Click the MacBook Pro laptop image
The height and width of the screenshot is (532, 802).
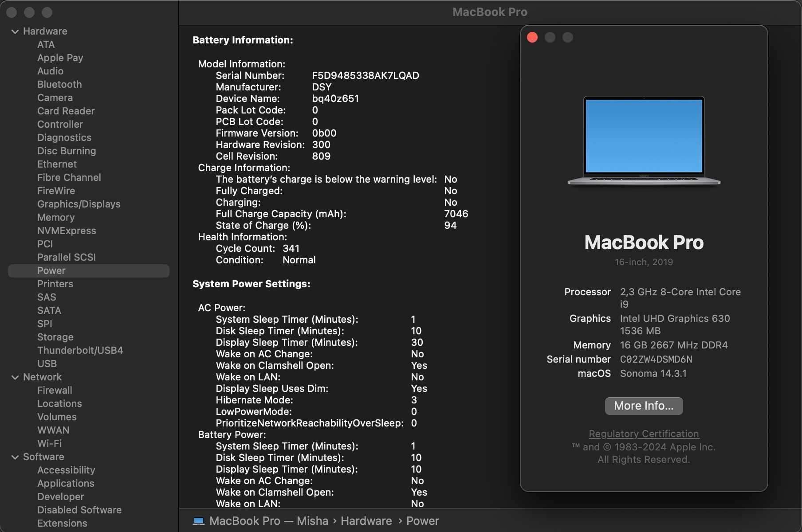pyautogui.click(x=644, y=141)
